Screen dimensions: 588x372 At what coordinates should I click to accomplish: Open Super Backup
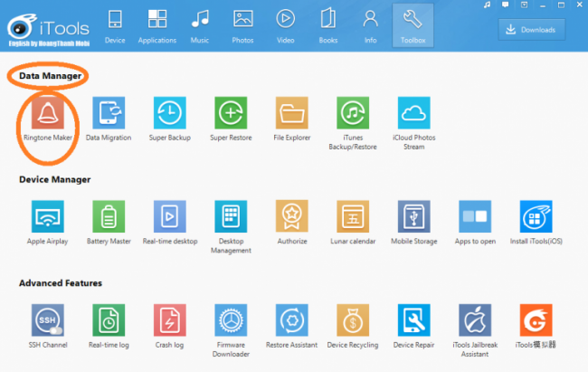(170, 112)
